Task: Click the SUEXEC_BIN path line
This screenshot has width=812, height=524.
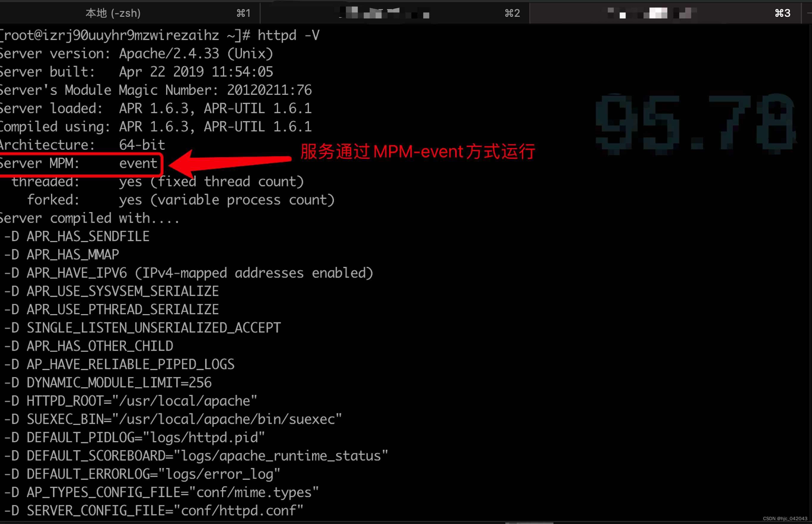Action: [173, 420]
